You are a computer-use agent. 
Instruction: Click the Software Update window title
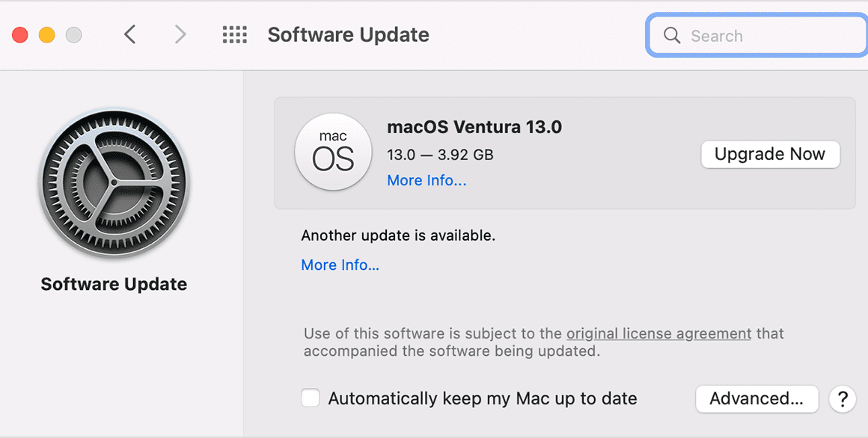348,35
